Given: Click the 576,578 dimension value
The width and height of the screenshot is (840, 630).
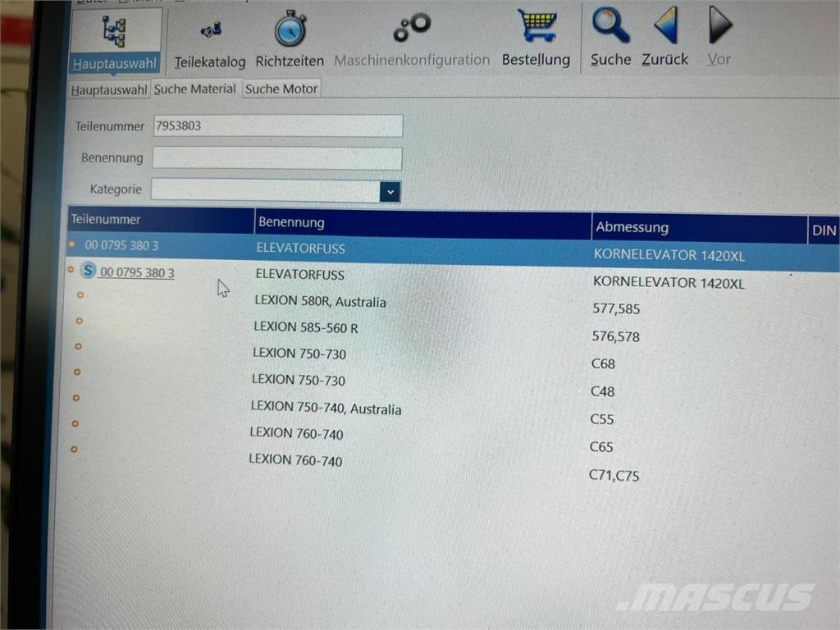Looking at the screenshot, I should pos(615,336).
